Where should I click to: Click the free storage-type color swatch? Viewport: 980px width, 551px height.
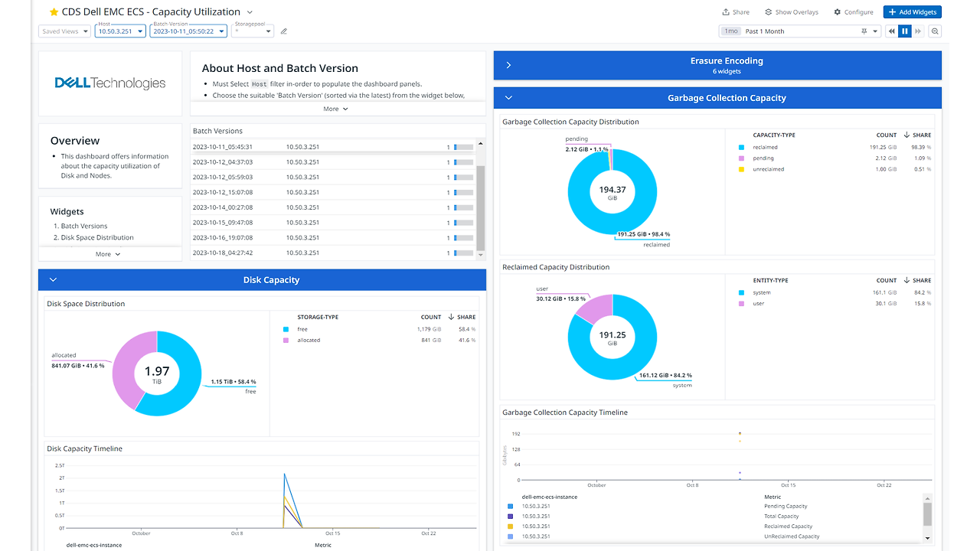click(x=286, y=329)
